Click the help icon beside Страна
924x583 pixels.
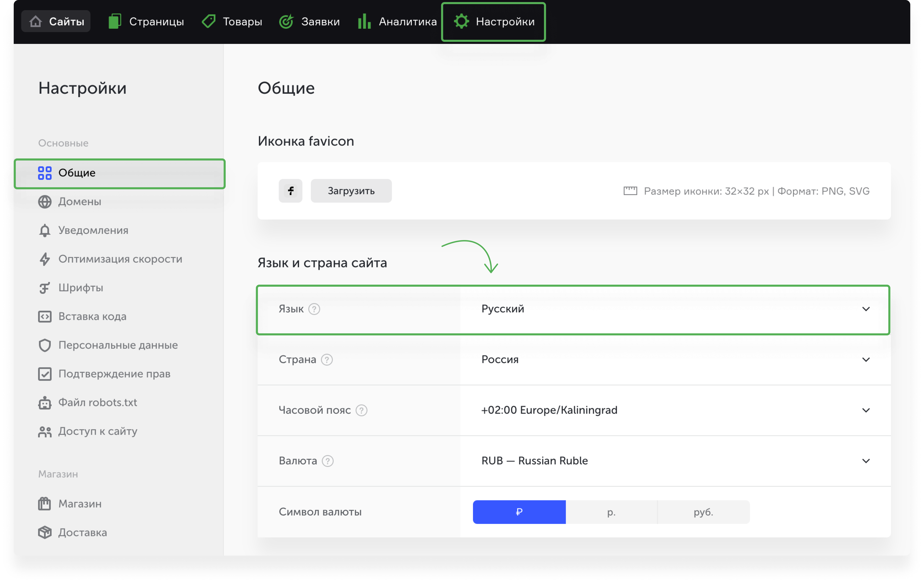(x=327, y=359)
